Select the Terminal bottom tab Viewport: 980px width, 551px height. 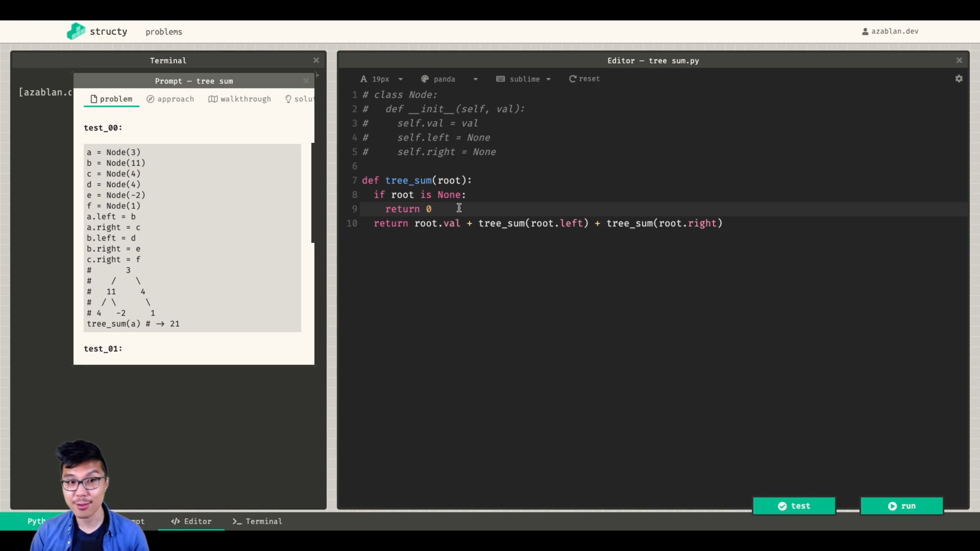pyautogui.click(x=257, y=521)
